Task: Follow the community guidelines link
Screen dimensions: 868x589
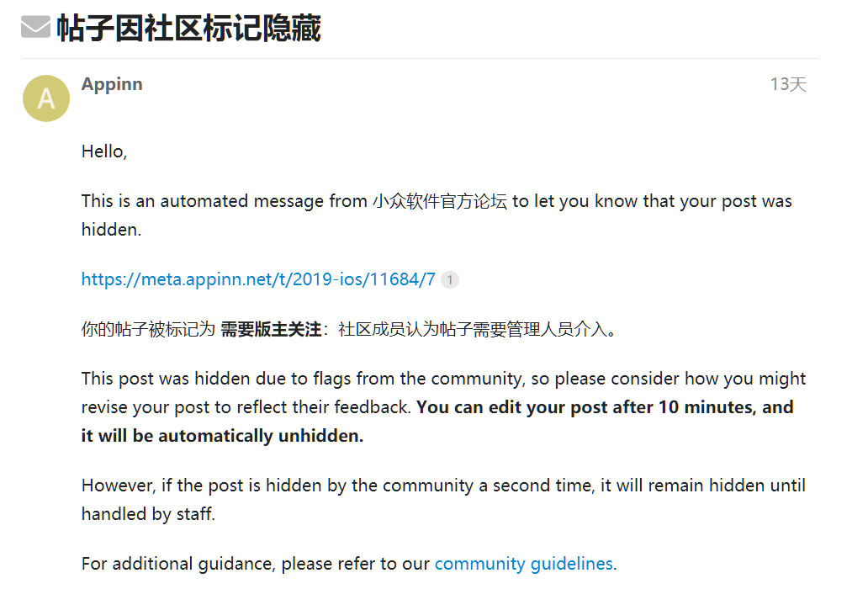Action: point(524,564)
